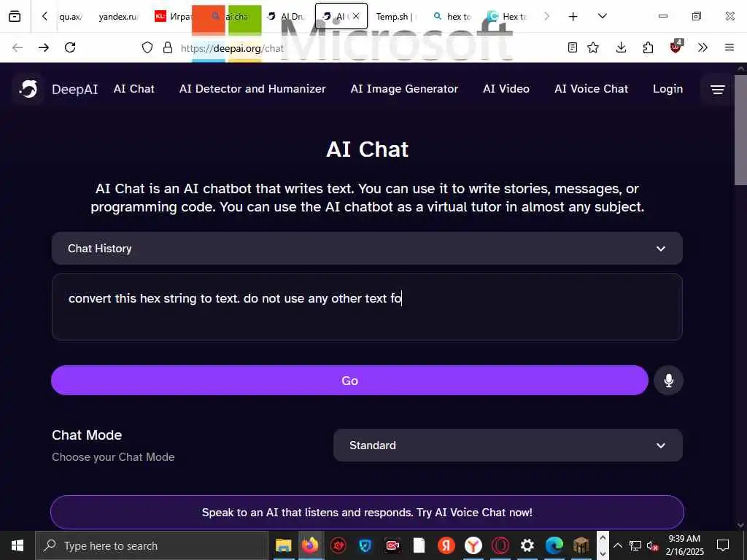This screenshot has width=747, height=560.
Task: Focus the chat prompt text area
Action: (367, 307)
